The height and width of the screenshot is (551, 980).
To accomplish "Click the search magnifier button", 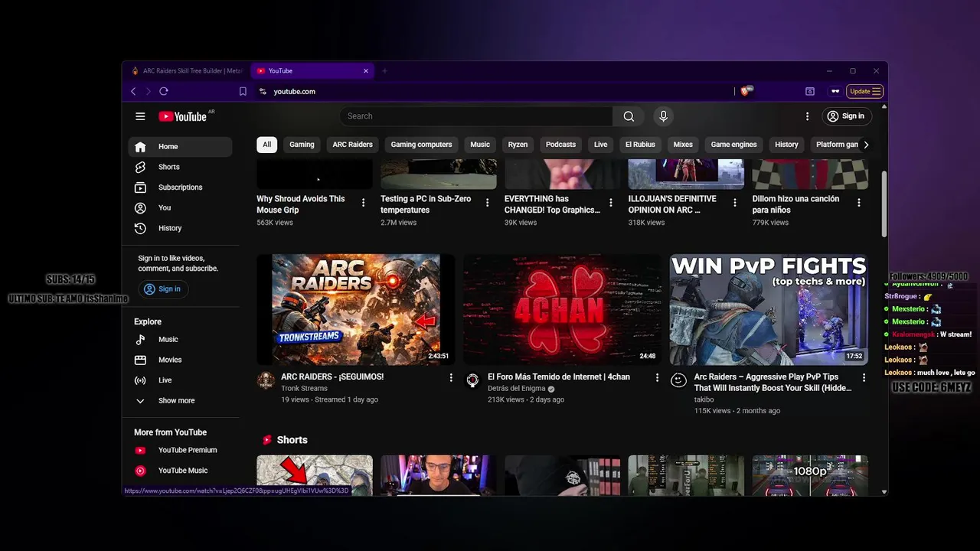I will [629, 116].
